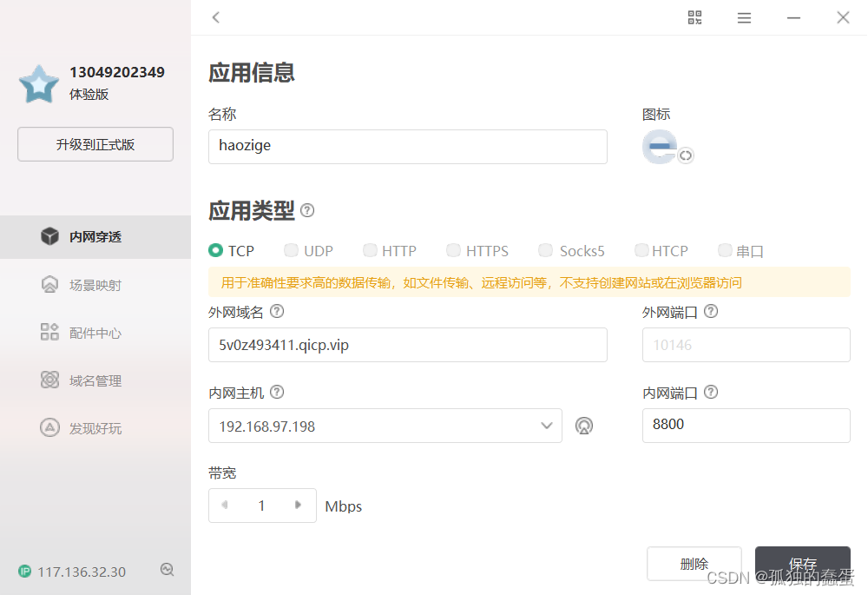Open 内网穿透 section

point(95,236)
